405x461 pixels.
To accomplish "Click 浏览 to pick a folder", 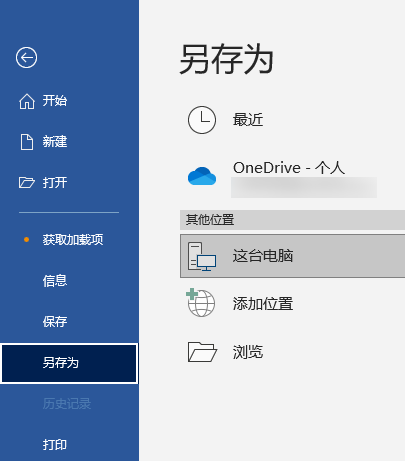I will click(x=248, y=352).
